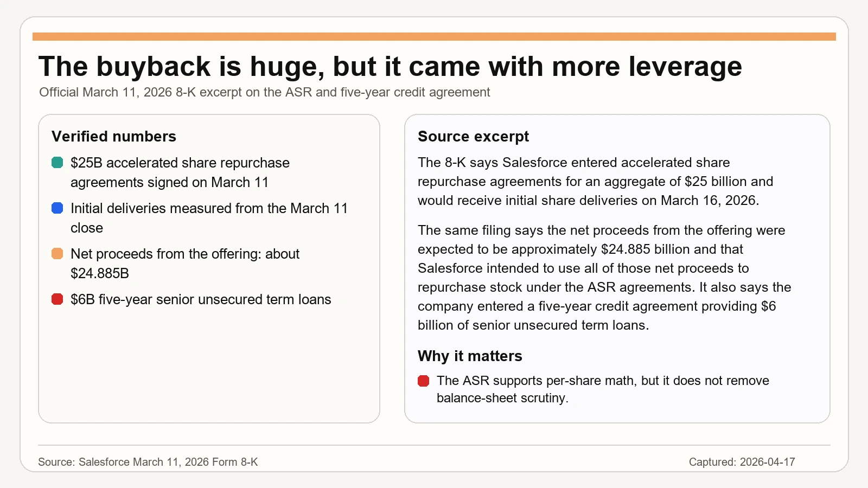Viewport: 868px width, 488px height.
Task: Click the subtitle about the 8-K excerpt
Action: pos(264,92)
